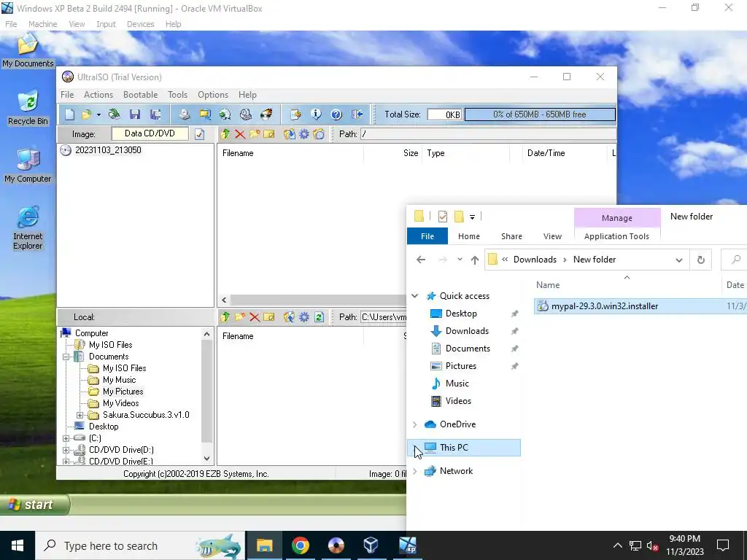Click the Save floppy disk icon in UltraISO
This screenshot has width=747, height=560.
pos(135,114)
